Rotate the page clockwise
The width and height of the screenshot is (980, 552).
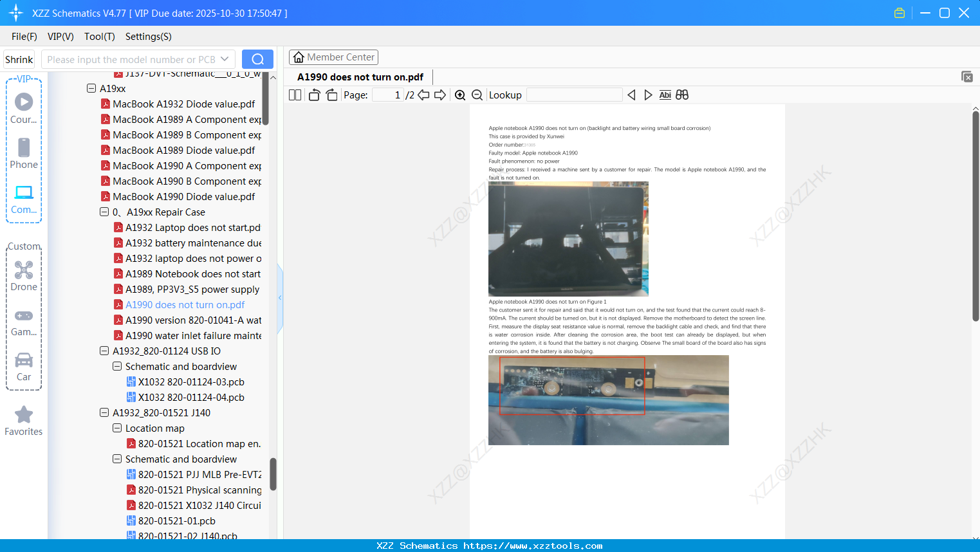click(331, 95)
